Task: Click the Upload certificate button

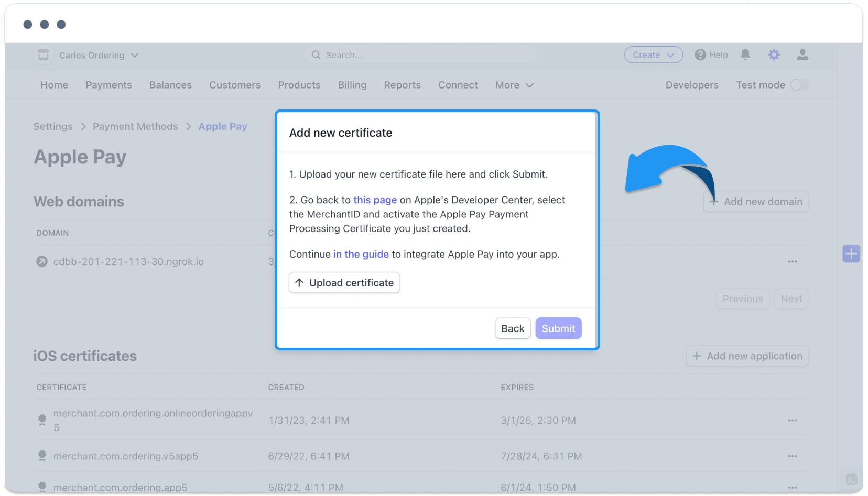Action: pos(344,283)
